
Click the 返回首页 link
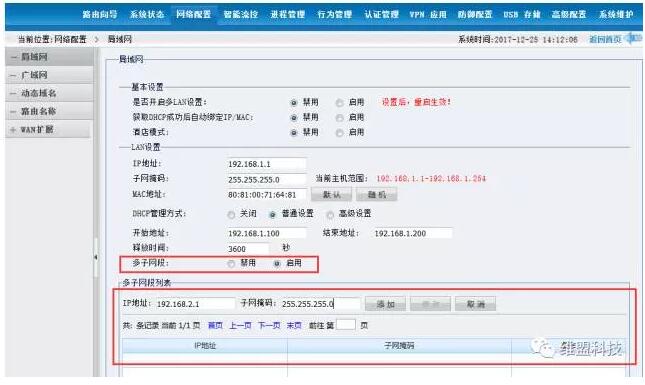pyautogui.click(x=605, y=39)
